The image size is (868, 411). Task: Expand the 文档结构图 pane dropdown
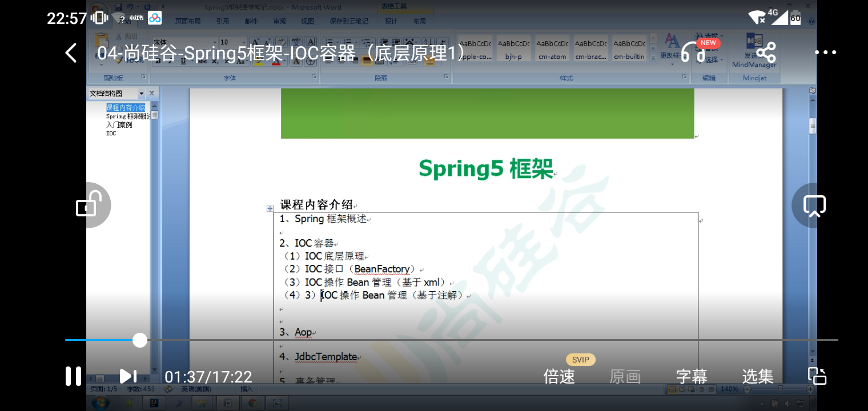pyautogui.click(x=142, y=93)
